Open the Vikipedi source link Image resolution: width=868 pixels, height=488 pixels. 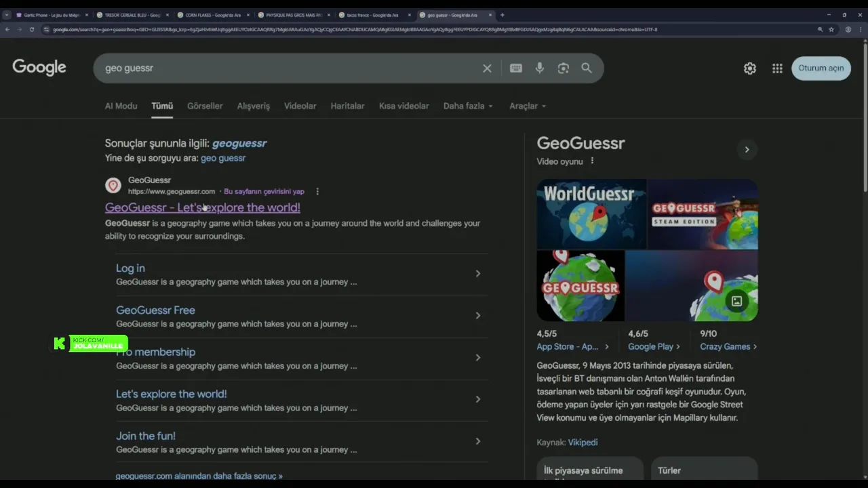pos(583,443)
